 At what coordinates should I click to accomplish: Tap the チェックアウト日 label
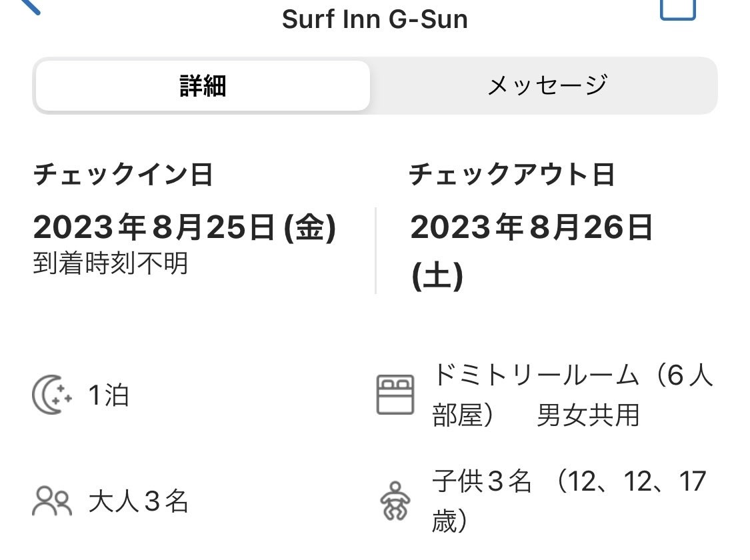511,175
